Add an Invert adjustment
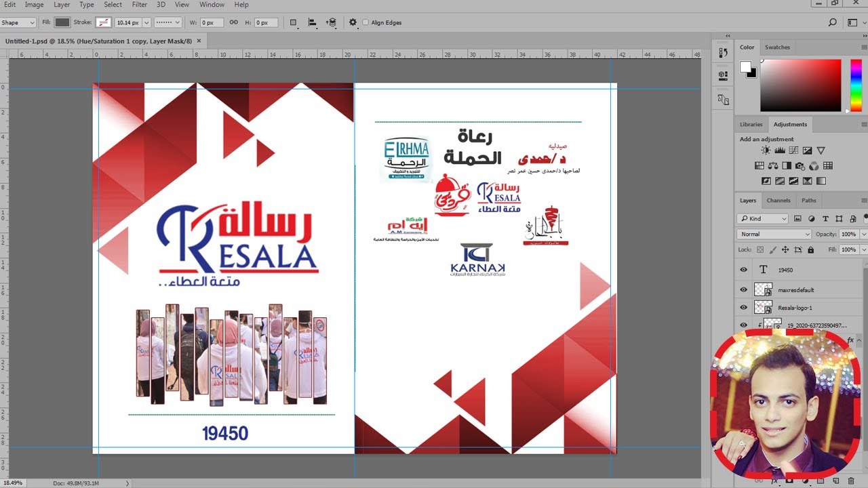The image size is (868, 488). click(x=766, y=181)
